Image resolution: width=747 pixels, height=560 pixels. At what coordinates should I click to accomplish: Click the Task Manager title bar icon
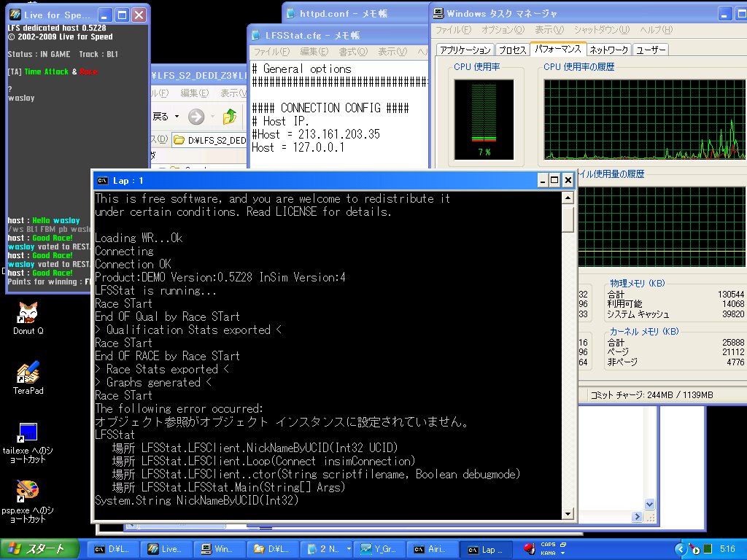[x=438, y=14]
